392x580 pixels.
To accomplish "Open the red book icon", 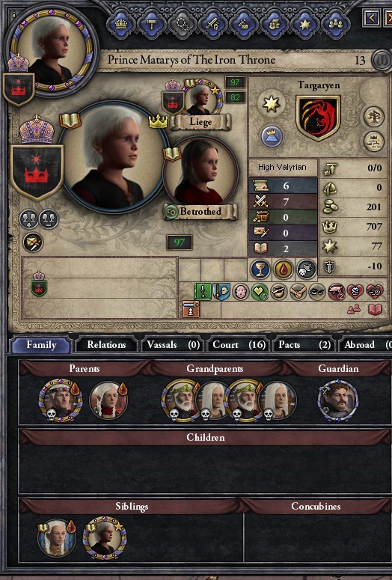I will (375, 309).
